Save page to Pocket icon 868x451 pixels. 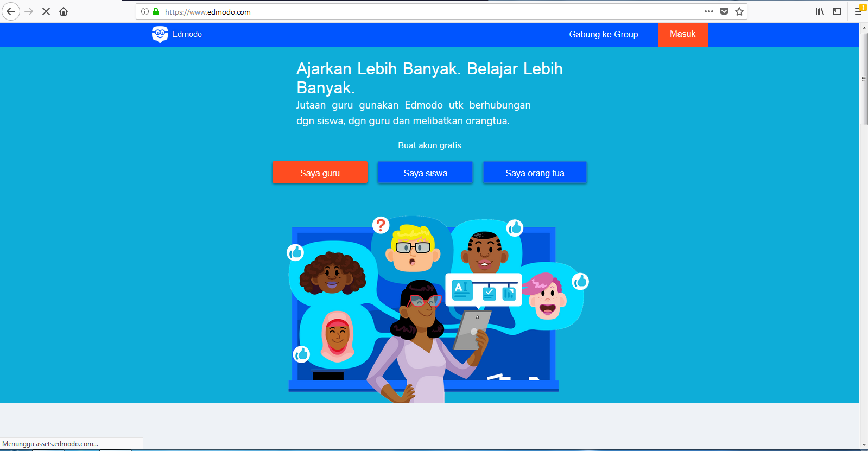(724, 11)
